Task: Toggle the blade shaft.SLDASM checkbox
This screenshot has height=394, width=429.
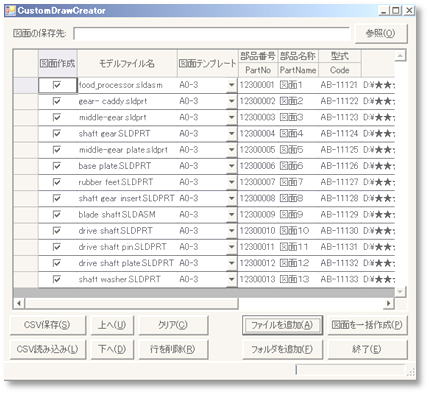Action: coord(57,214)
